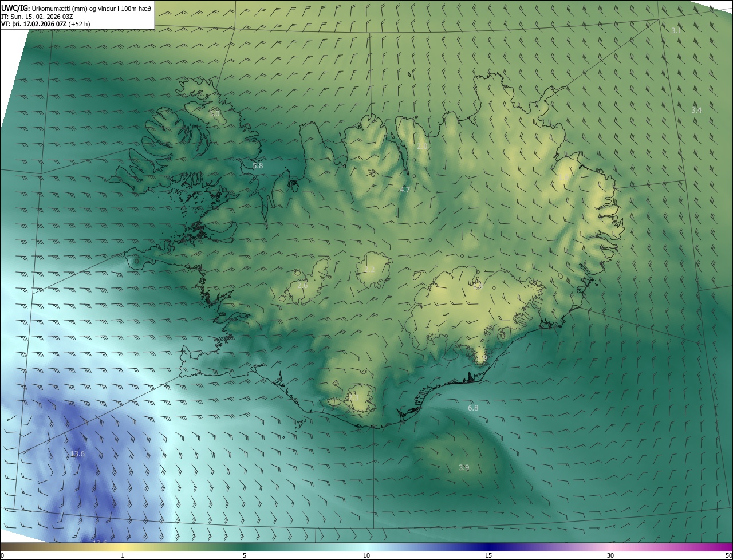This screenshot has width=733, height=560.
Task: Click the 2.2 value label on the glacier
Action: coord(370,269)
